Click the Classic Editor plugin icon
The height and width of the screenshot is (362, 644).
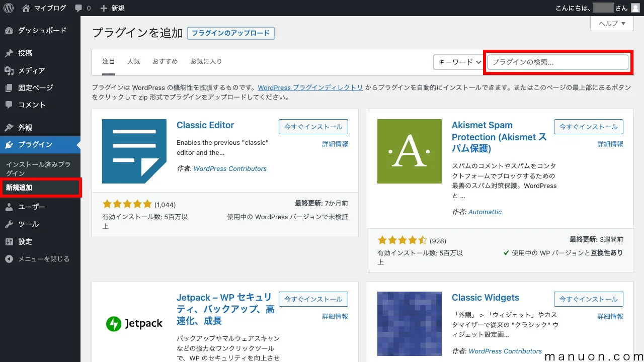pyautogui.click(x=134, y=151)
